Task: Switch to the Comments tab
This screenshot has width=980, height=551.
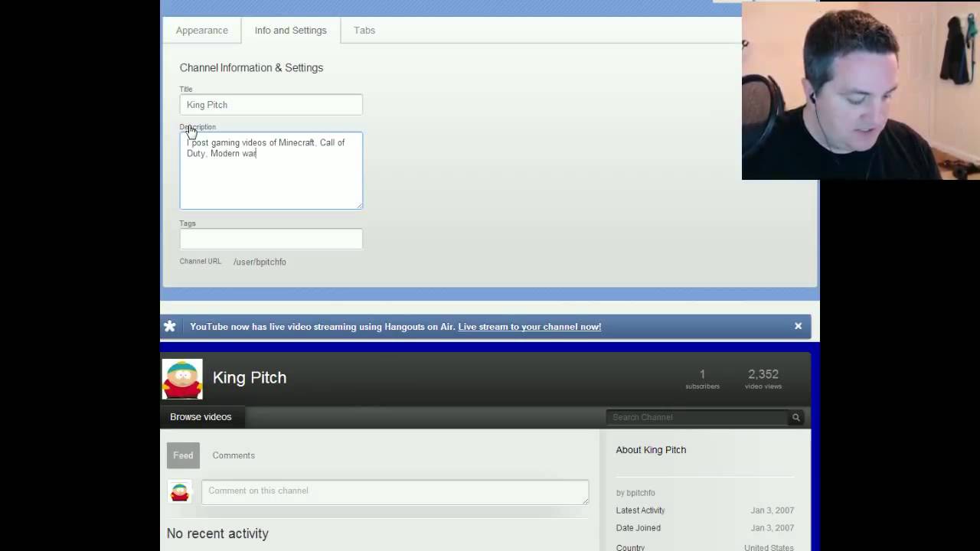Action: 234,455
